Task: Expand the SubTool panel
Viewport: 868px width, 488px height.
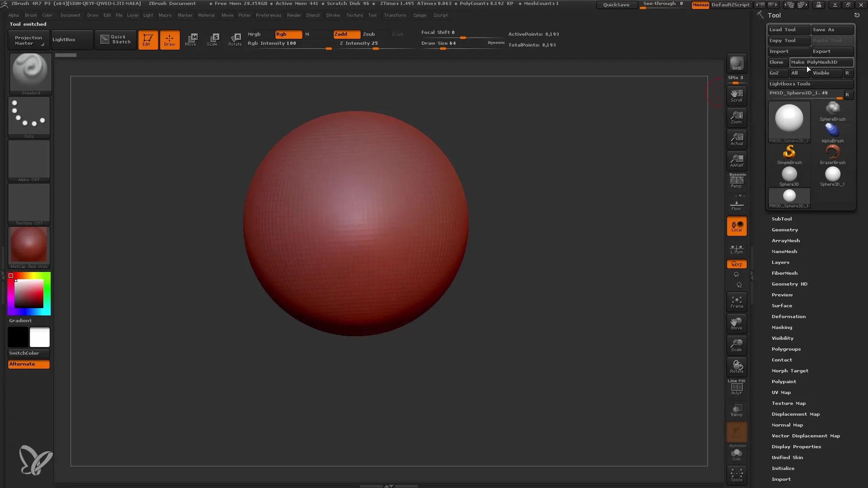Action: (x=783, y=219)
